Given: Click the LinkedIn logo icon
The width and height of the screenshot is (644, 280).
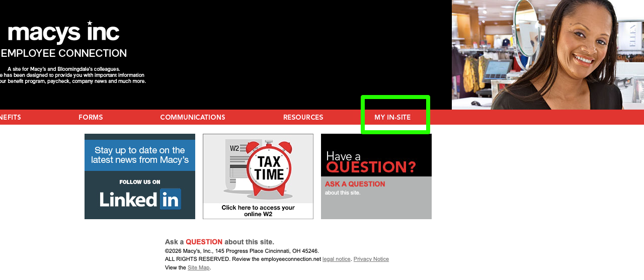Looking at the screenshot, I should (171, 199).
